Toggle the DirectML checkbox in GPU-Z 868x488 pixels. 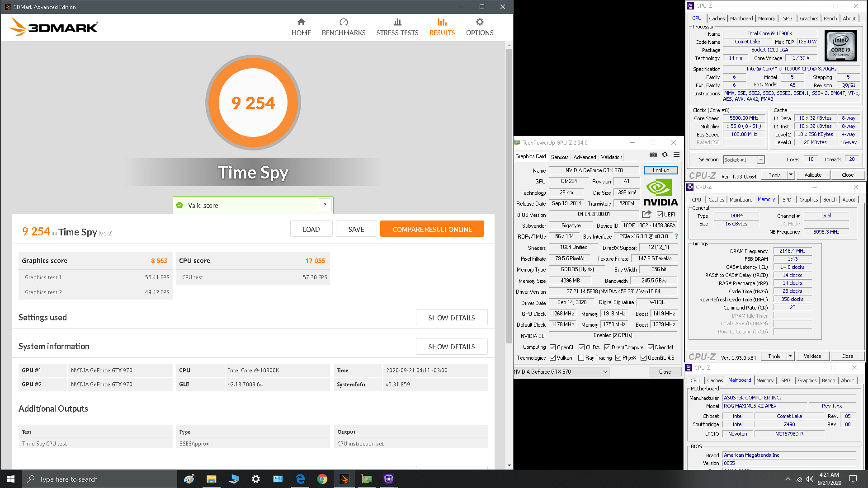pyautogui.click(x=651, y=347)
